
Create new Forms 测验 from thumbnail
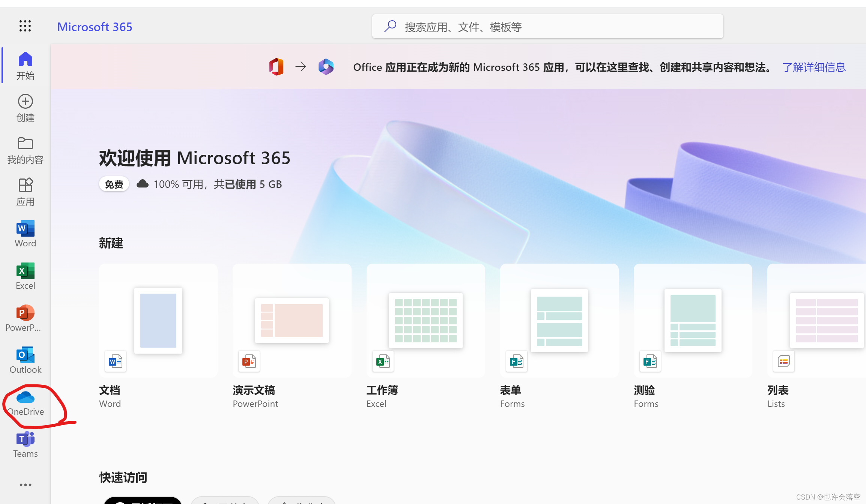click(693, 320)
